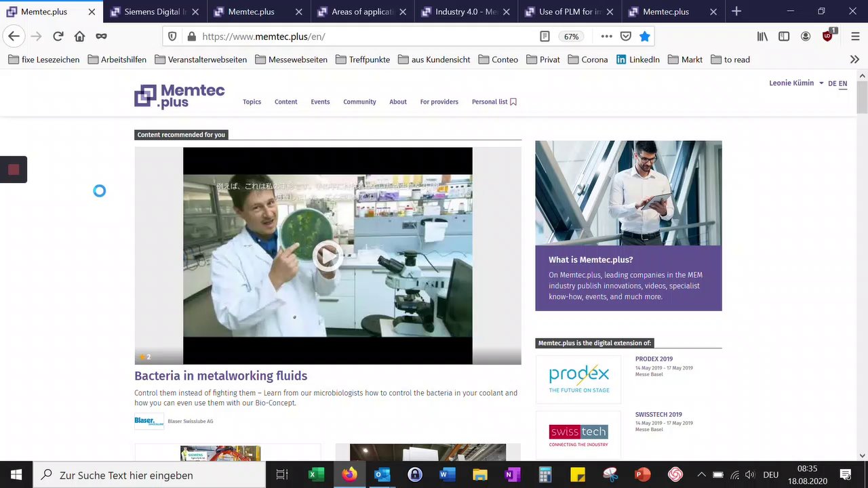The image size is (868, 488).
Task: Switch site language to DE
Action: tap(832, 84)
